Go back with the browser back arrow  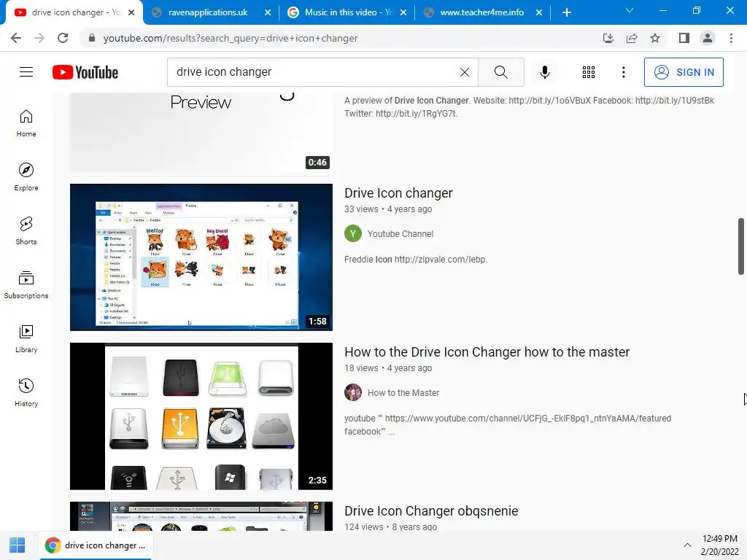[16, 38]
